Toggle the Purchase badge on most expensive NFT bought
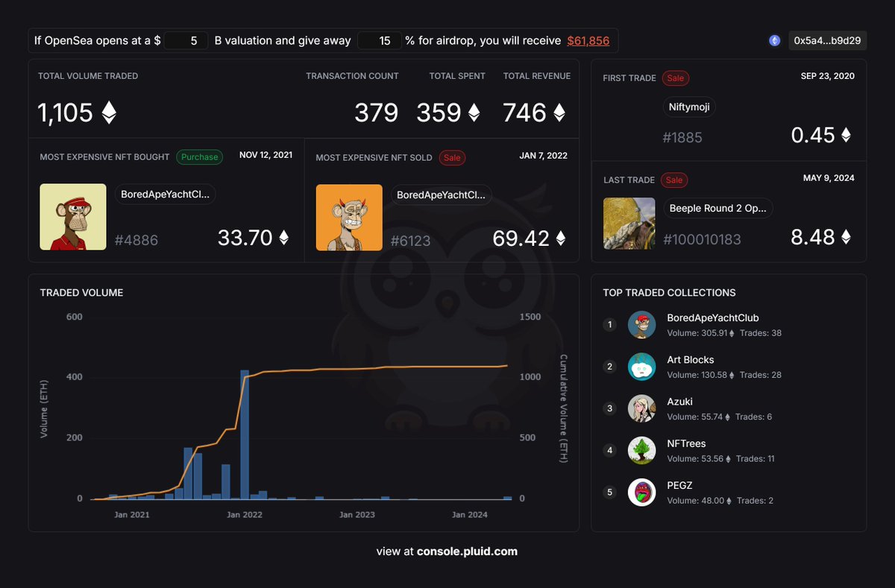Screen dimensions: 895x588 point(199,157)
